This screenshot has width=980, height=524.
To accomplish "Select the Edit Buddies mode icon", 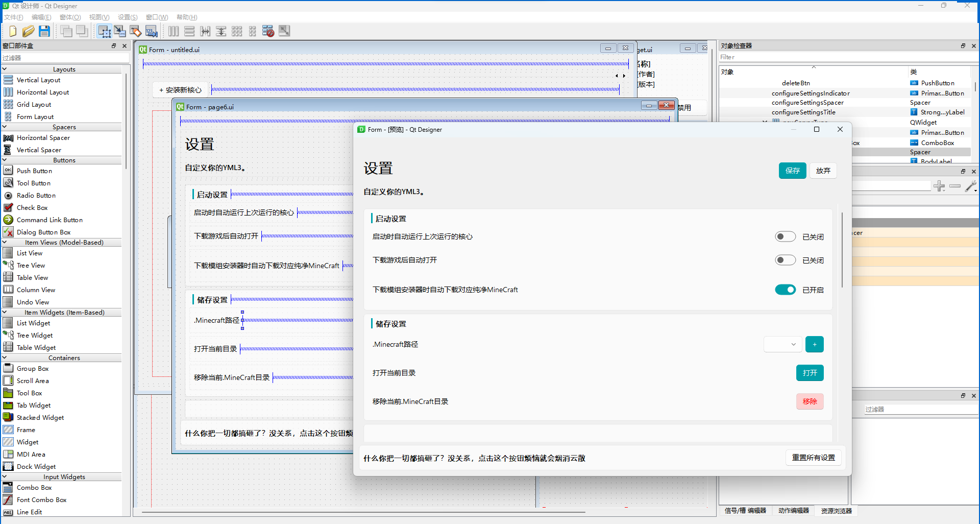I will (135, 31).
